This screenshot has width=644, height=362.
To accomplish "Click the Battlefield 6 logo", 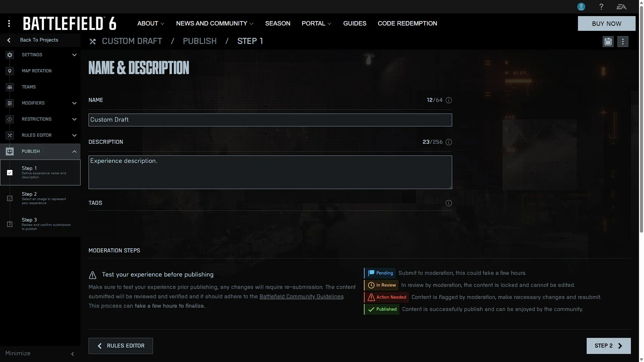I will [70, 23].
